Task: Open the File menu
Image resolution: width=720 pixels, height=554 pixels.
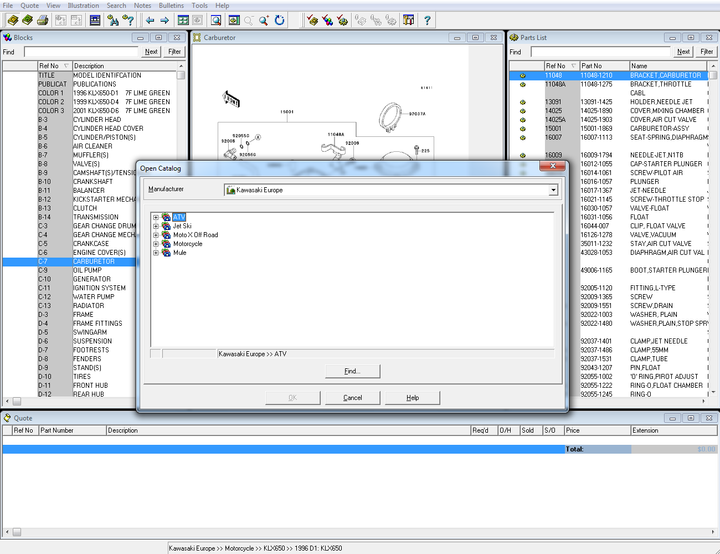Action: [x=8, y=6]
